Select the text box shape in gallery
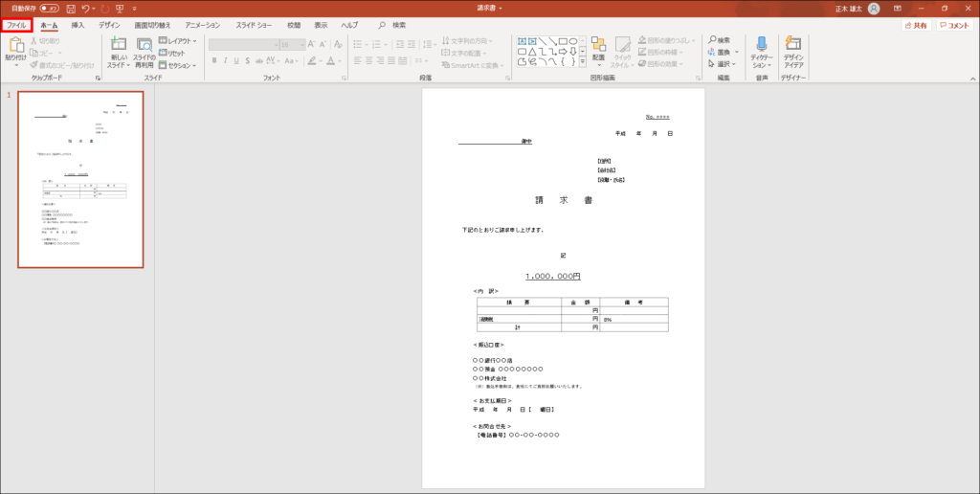The width and height of the screenshot is (980, 494). (x=523, y=41)
